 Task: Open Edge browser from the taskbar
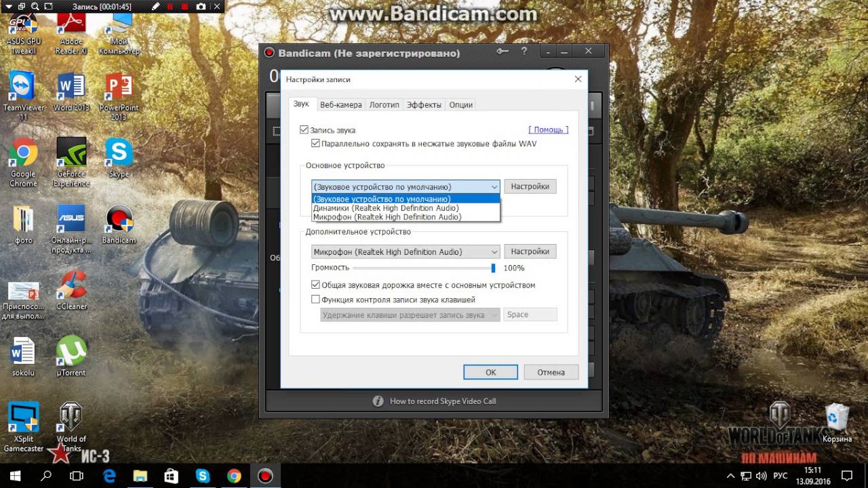point(108,476)
